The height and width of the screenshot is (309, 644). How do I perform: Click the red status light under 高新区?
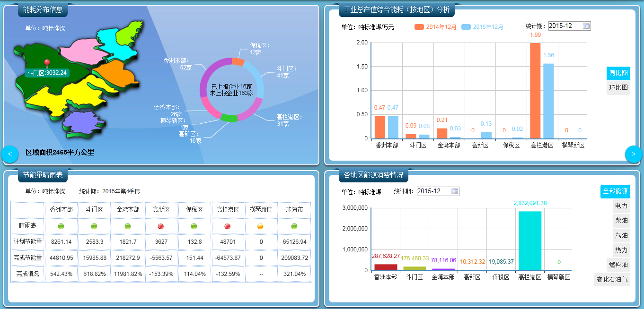[161, 226]
